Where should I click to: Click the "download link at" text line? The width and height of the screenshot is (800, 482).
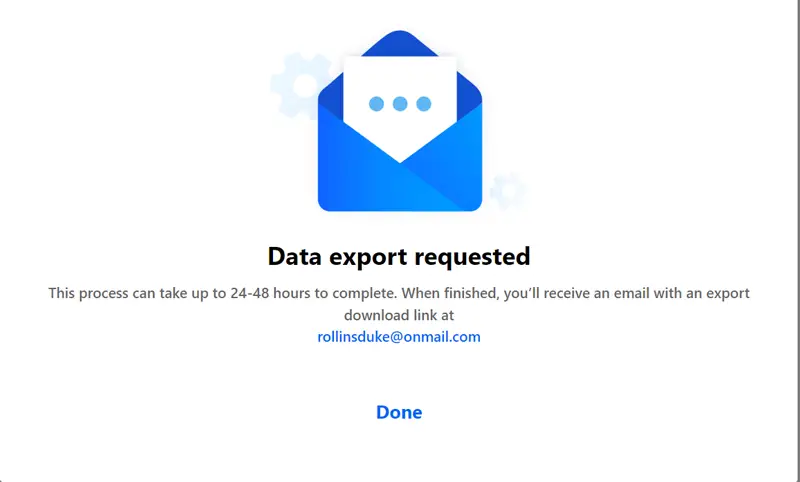[x=399, y=315]
